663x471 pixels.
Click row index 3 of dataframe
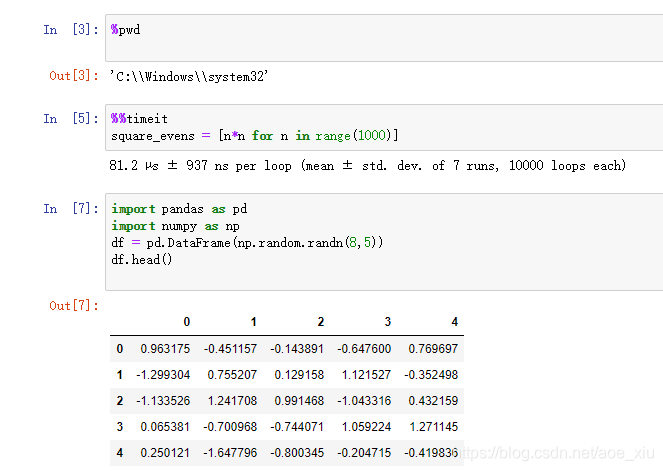pyautogui.click(x=120, y=427)
